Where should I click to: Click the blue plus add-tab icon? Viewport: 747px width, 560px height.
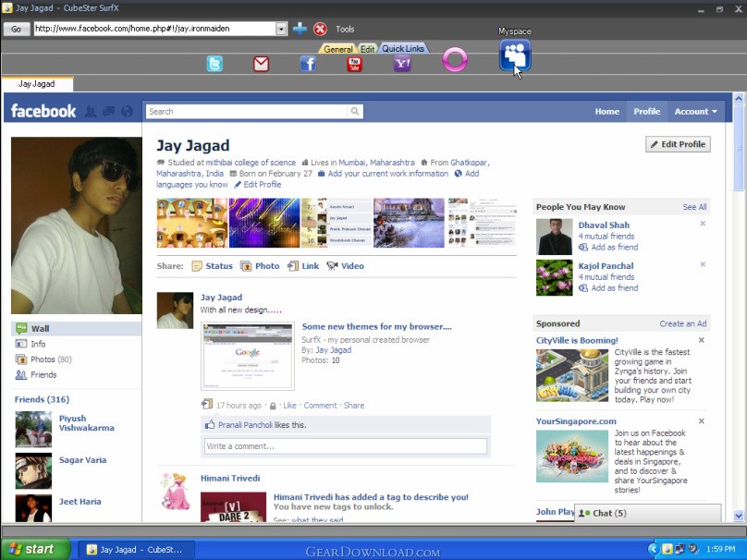[x=300, y=29]
